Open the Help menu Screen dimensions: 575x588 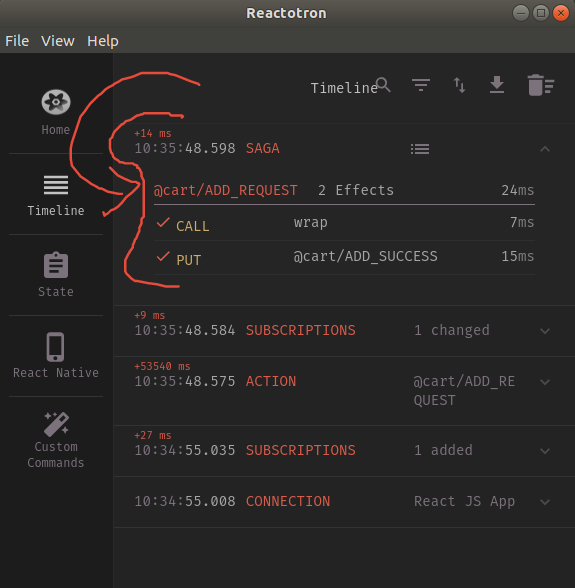click(x=103, y=41)
